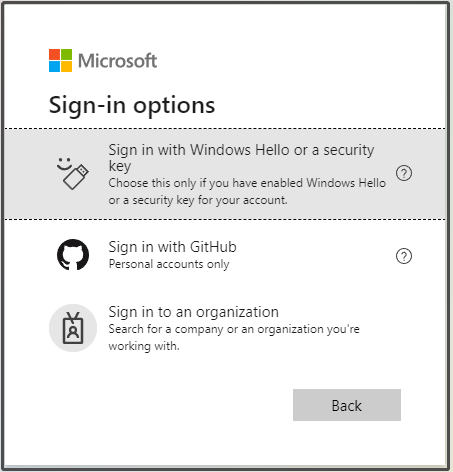
Task: Click the Microsoft wordmark text
Action: coord(117,61)
